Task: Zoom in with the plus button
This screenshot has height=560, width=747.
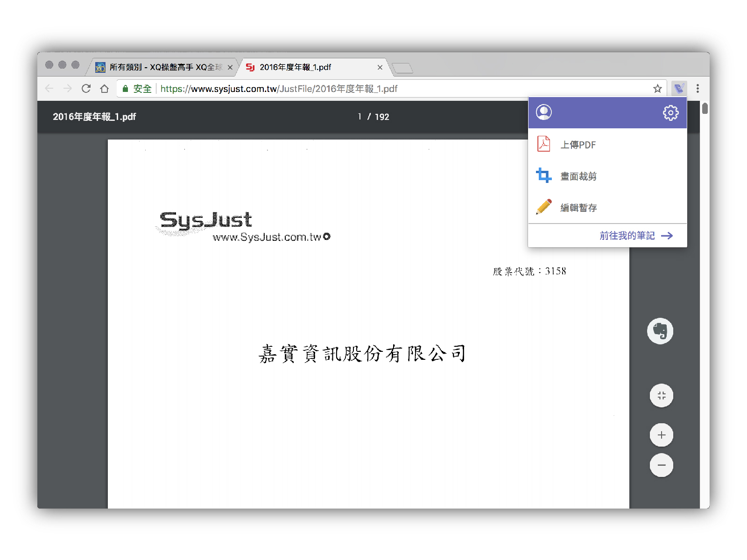Action: tap(661, 435)
